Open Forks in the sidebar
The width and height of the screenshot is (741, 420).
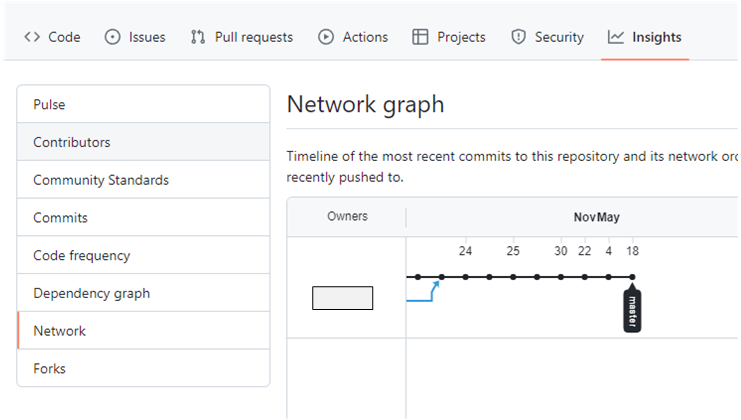[143, 369]
